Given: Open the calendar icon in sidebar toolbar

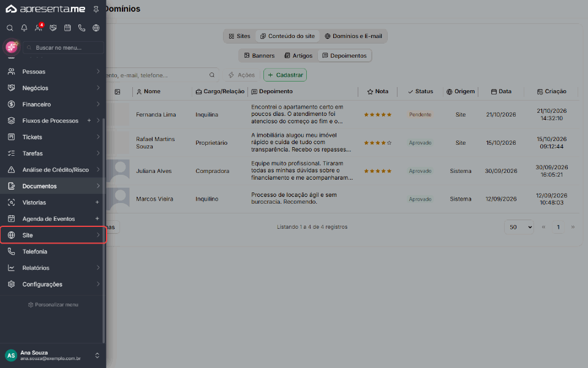Looking at the screenshot, I should 67,28.
